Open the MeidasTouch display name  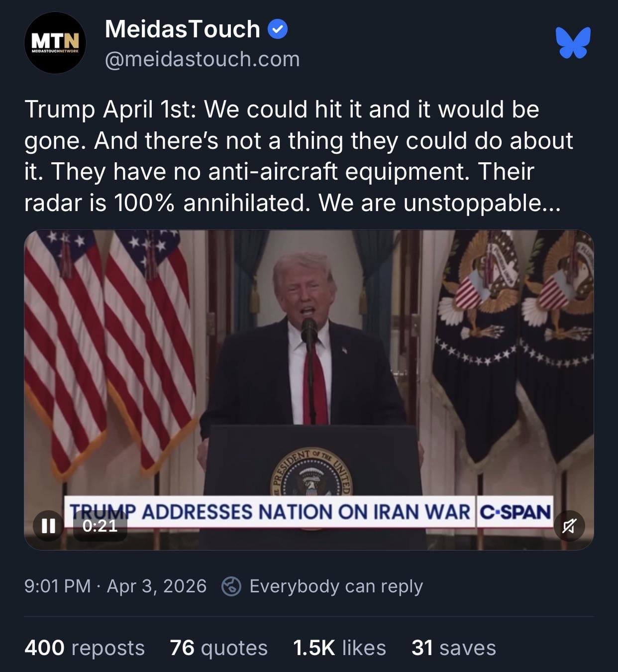183,29
